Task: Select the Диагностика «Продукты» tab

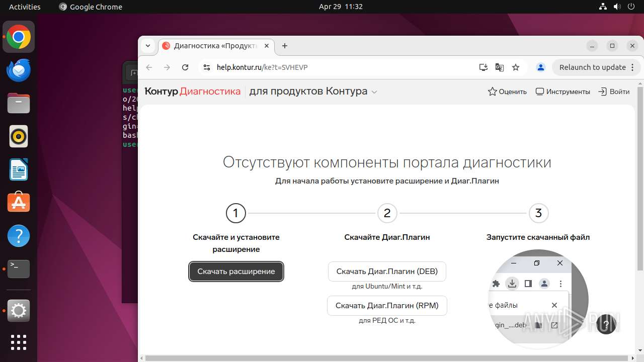Action: tap(215, 46)
